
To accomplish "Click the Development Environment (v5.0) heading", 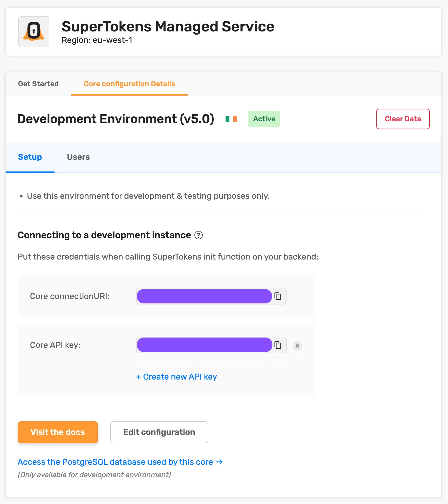I will tap(116, 119).
